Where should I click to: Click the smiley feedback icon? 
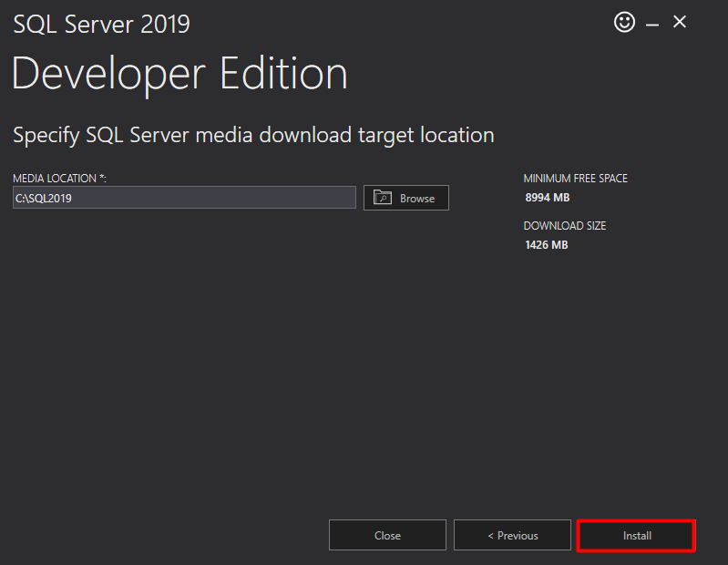(x=624, y=22)
